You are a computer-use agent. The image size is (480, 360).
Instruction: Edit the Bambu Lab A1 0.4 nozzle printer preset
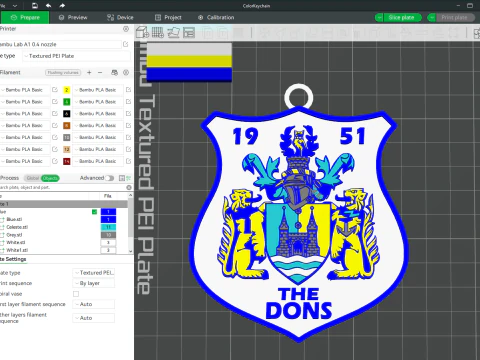(126, 44)
